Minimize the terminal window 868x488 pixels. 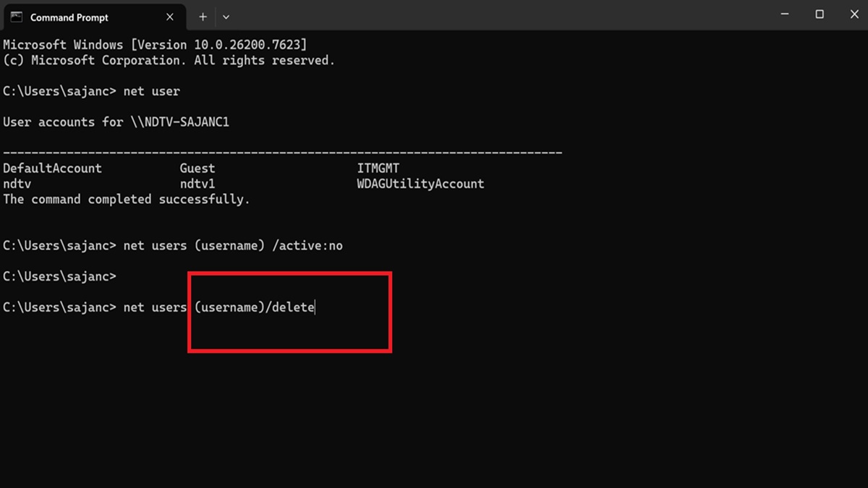click(785, 14)
